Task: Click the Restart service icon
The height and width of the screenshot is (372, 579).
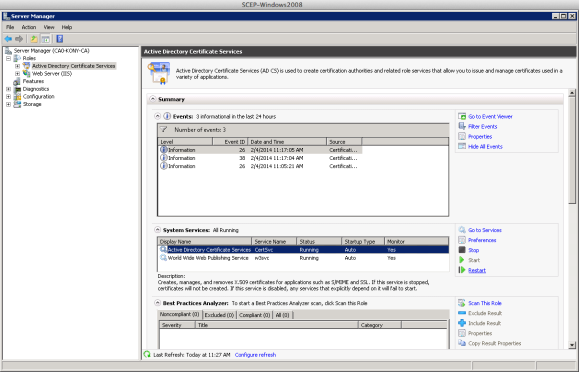Action: (462, 270)
